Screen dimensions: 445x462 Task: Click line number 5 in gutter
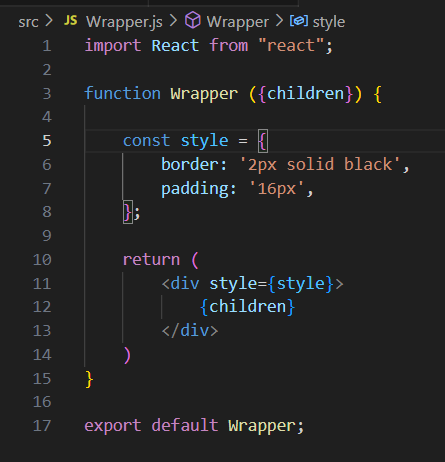point(47,141)
